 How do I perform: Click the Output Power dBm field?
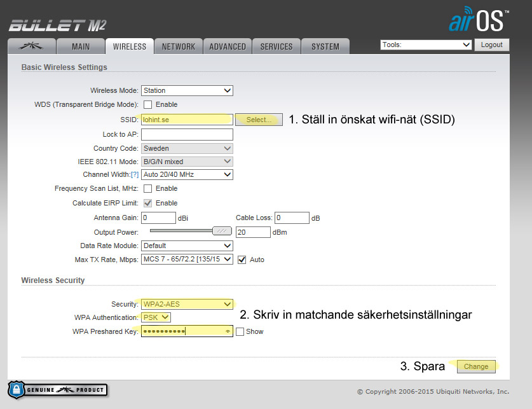pyautogui.click(x=253, y=232)
